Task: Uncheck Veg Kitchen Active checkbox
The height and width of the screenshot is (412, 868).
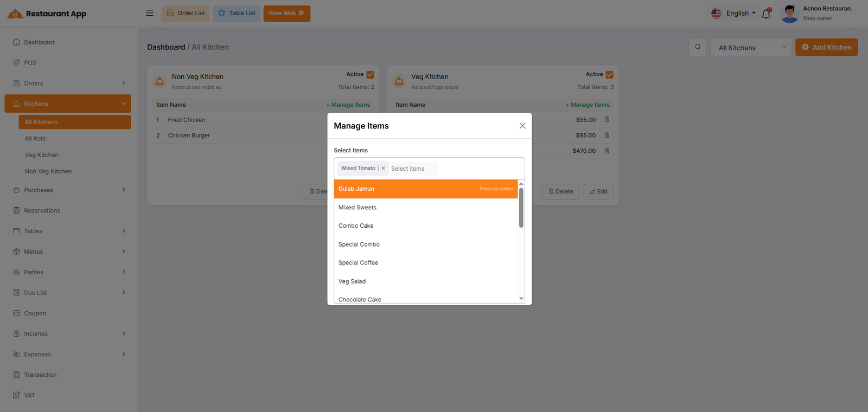Action: click(609, 75)
